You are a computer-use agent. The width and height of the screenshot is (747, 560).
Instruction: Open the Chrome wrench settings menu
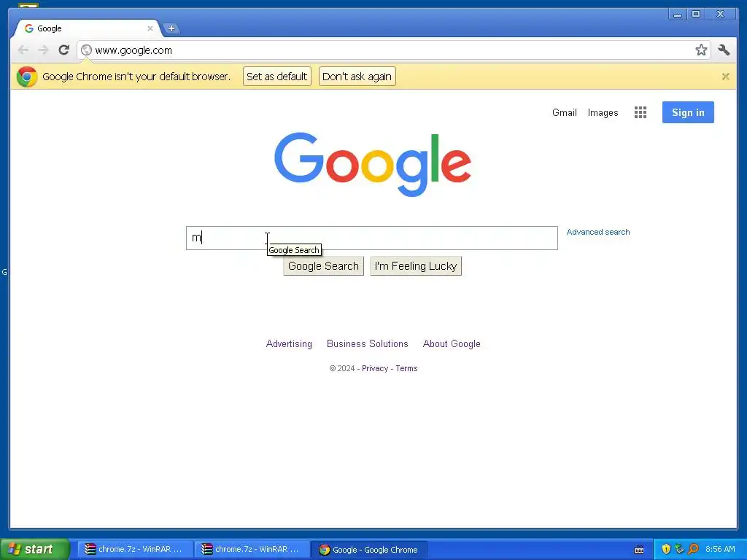click(724, 50)
